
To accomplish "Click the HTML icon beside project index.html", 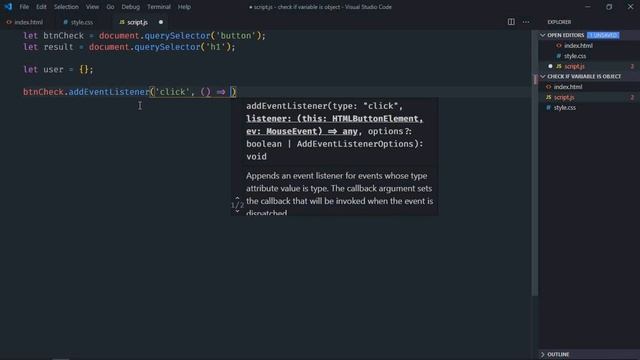I will (549, 87).
